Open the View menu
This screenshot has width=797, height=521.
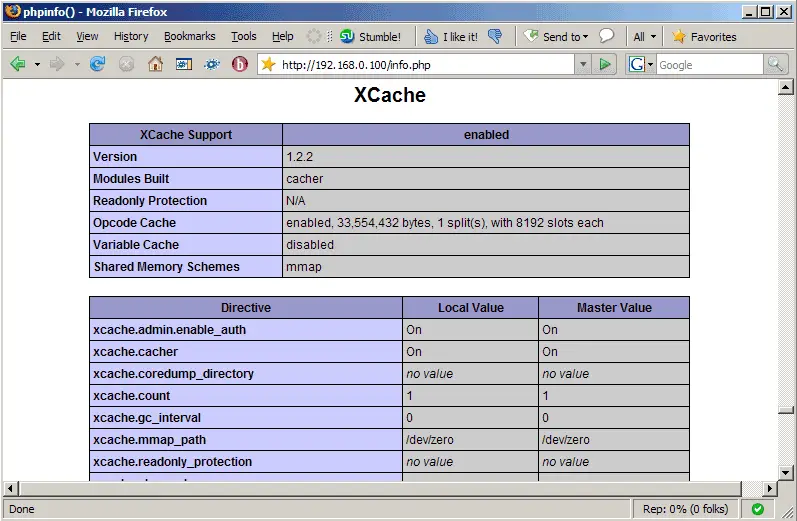click(87, 36)
